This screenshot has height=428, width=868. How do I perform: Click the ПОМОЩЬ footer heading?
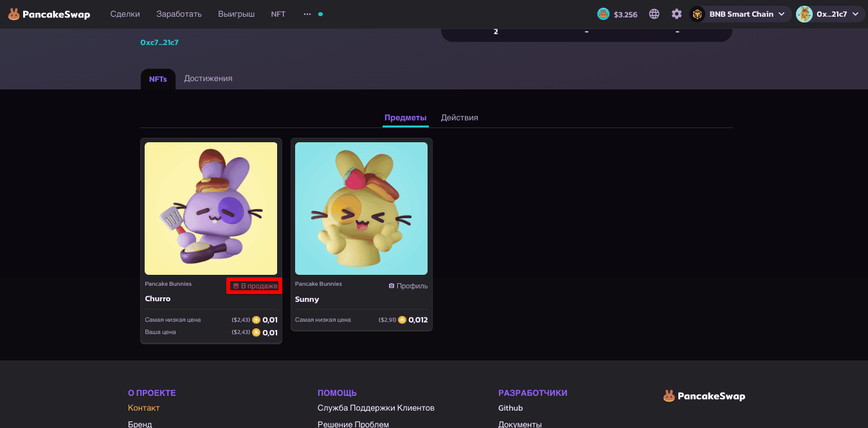click(x=337, y=393)
